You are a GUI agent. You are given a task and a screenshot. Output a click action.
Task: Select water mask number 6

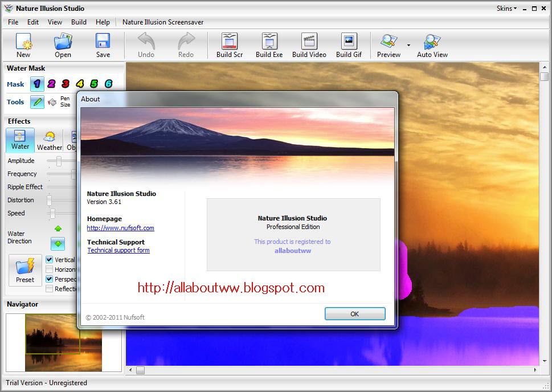coord(108,84)
